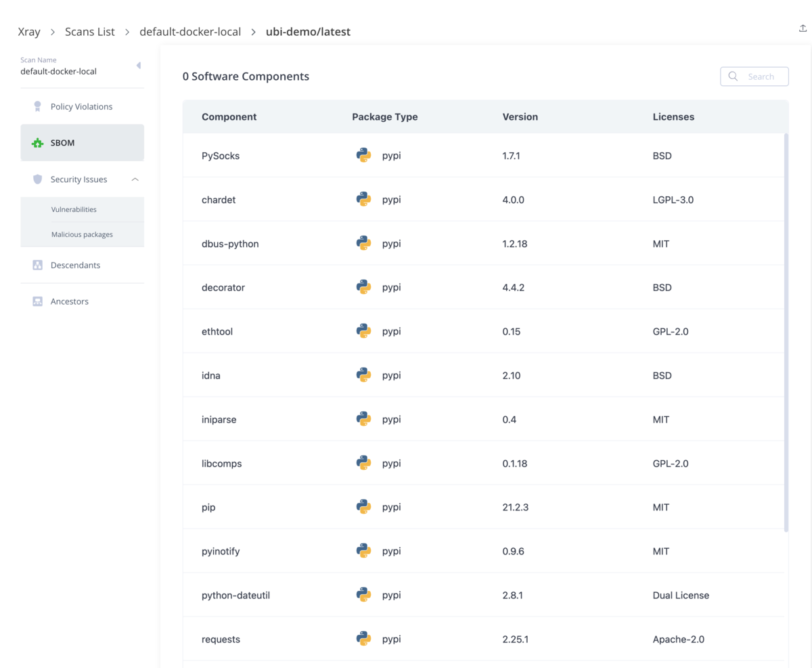812x668 pixels.
Task: Click version 4.0.0 cell
Action: 514,200
